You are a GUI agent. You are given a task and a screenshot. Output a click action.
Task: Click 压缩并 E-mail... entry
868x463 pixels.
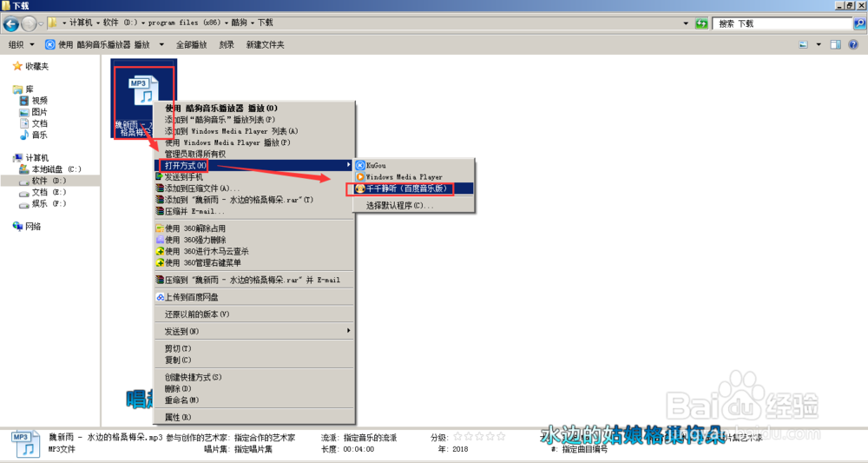coord(254,211)
